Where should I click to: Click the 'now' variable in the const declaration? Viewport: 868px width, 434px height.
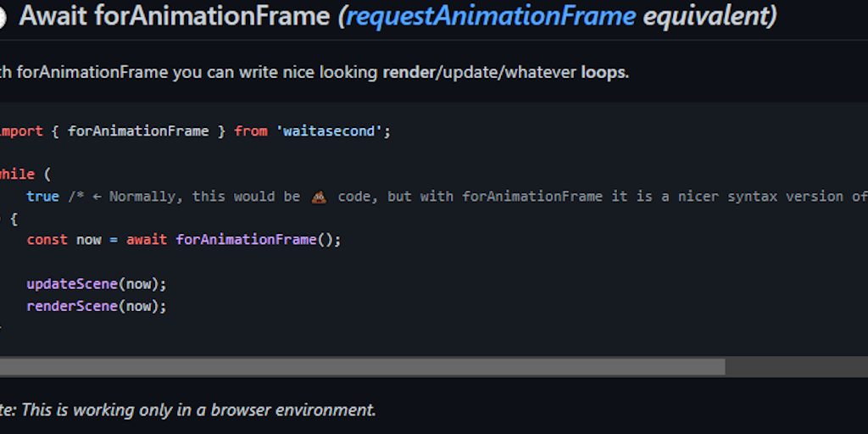[89, 240]
